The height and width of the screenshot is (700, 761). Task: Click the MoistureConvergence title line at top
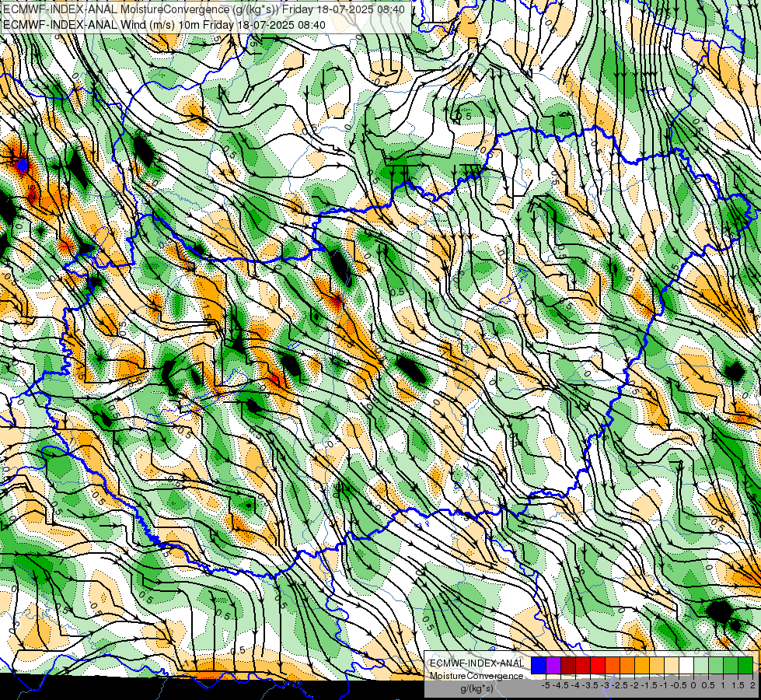click(x=204, y=9)
